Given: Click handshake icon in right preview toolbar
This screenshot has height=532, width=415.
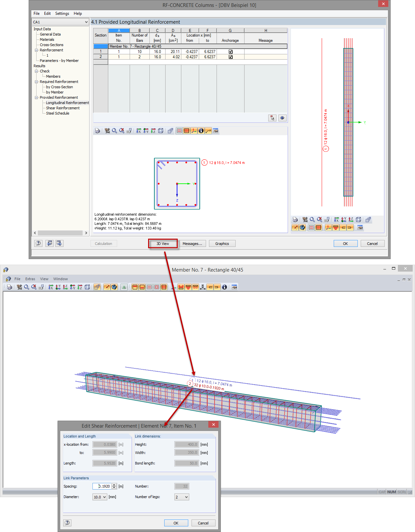Looking at the screenshot, I should pos(360,227).
